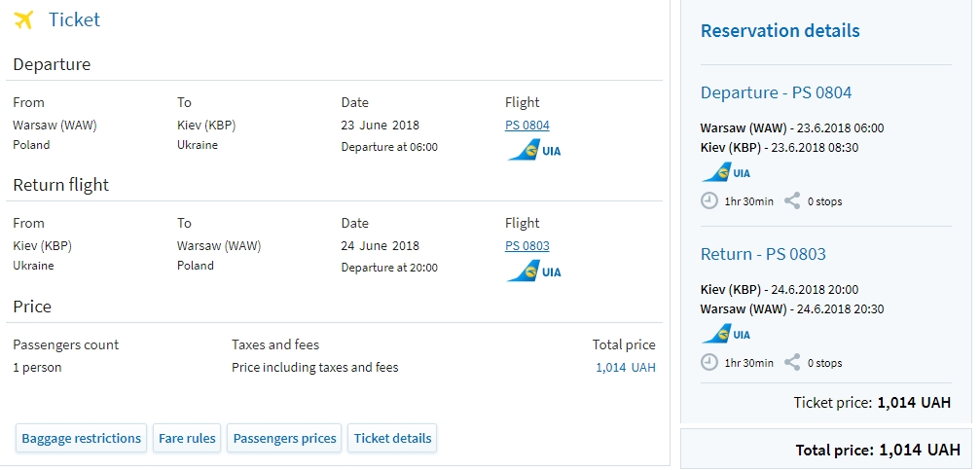Image resolution: width=980 pixels, height=470 pixels.
Task: Click the UIA logo under flight PS 0803
Action: coord(533,271)
